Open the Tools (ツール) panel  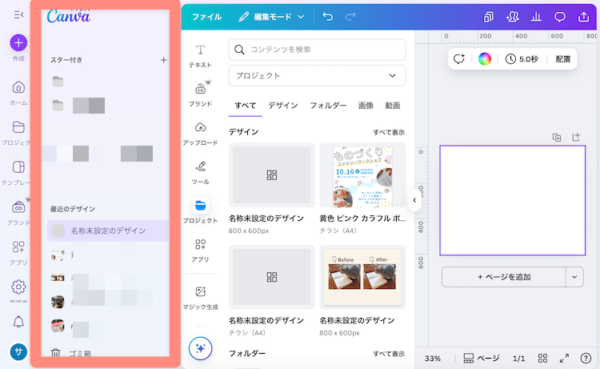point(200,172)
